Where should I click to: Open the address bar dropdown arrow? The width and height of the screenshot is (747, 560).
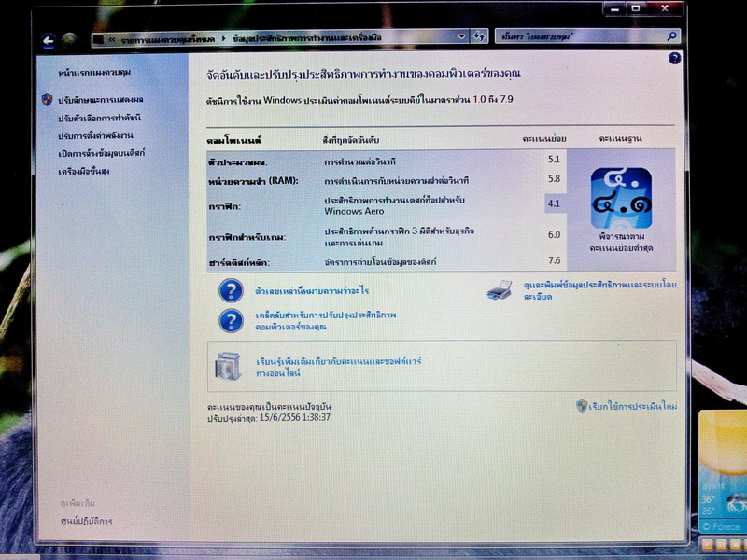tap(461, 36)
